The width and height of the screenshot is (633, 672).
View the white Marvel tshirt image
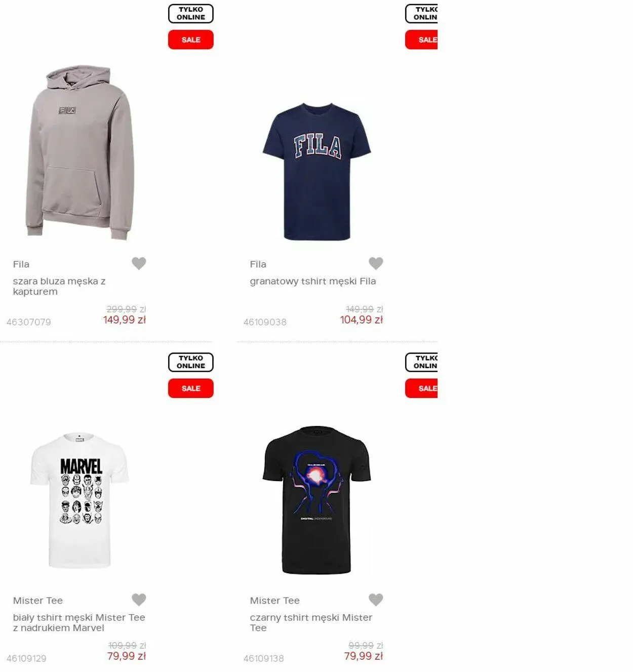click(80, 500)
